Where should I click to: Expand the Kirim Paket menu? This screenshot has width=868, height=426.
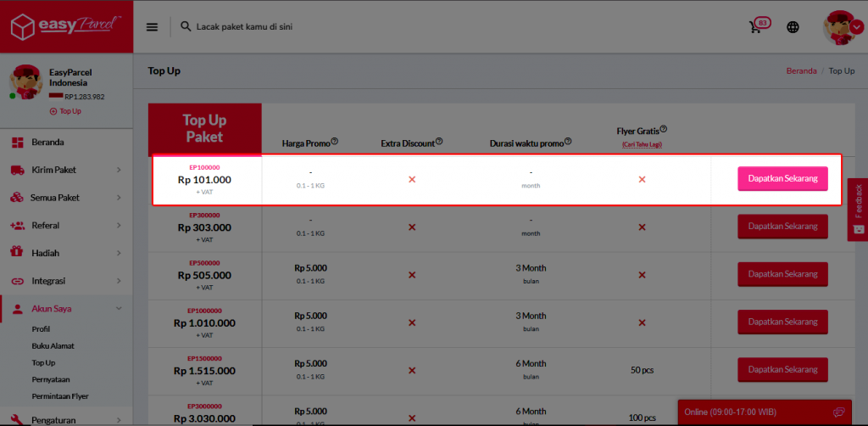pyautogui.click(x=66, y=170)
